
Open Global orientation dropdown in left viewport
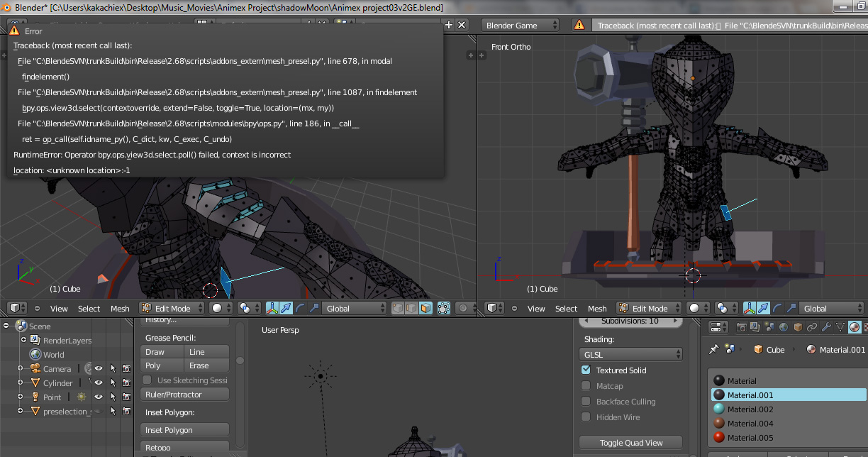(353, 308)
